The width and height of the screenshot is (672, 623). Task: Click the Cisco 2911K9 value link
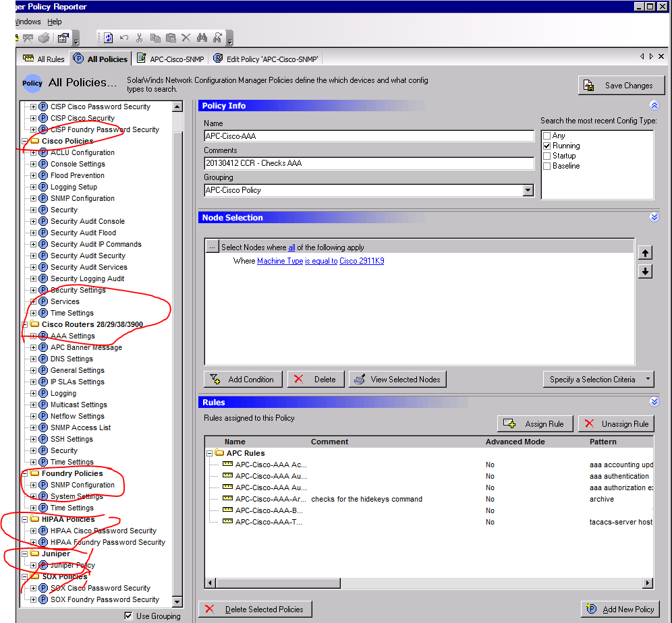362,261
